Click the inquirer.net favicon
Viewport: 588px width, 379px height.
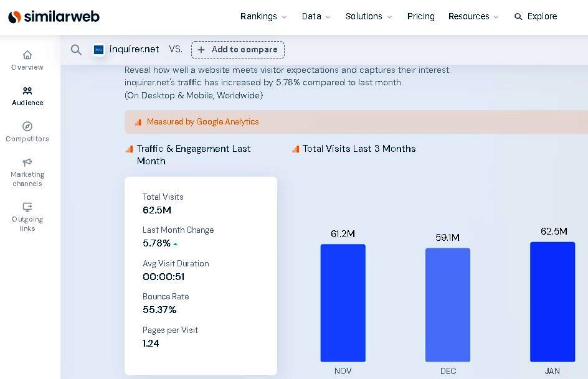tap(98, 50)
